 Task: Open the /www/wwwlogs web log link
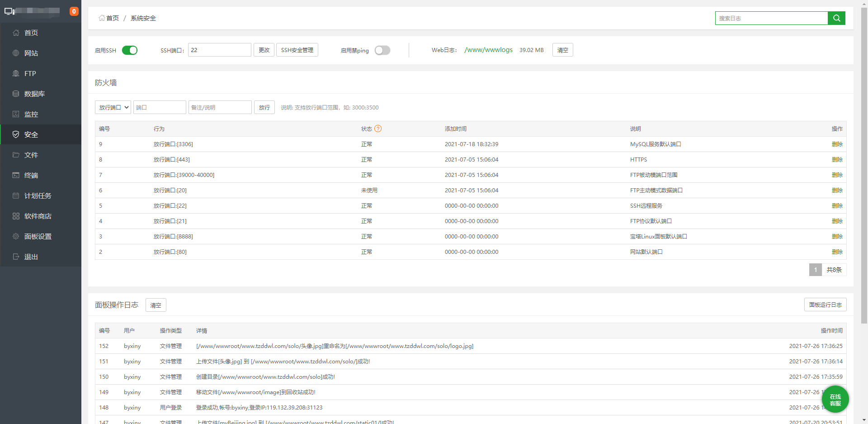click(488, 50)
